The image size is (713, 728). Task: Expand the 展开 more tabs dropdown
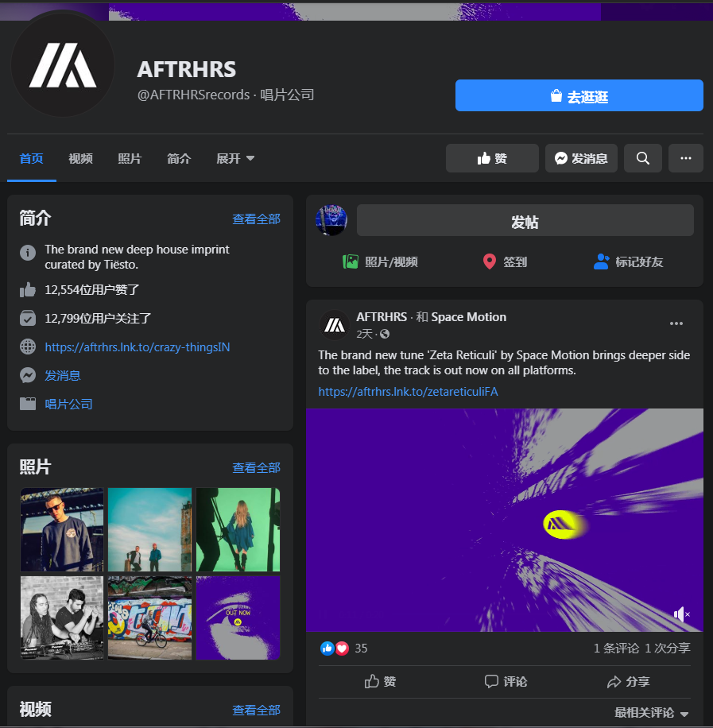[235, 158]
